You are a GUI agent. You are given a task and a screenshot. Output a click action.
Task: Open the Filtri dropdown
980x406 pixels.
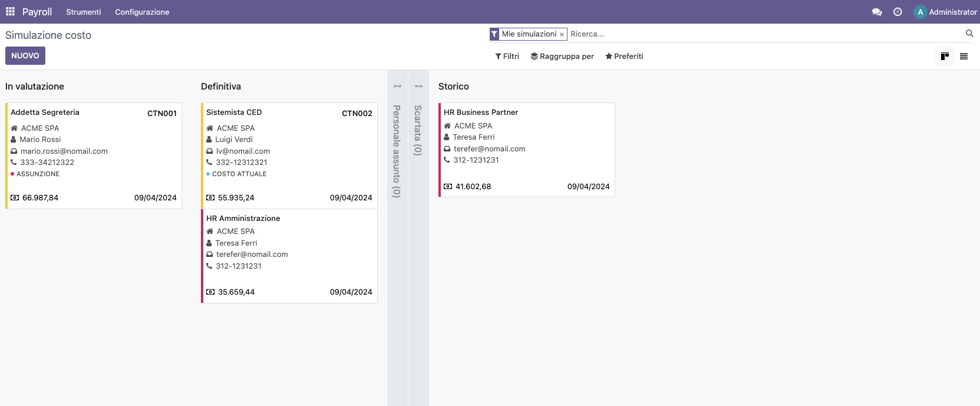[x=507, y=57]
